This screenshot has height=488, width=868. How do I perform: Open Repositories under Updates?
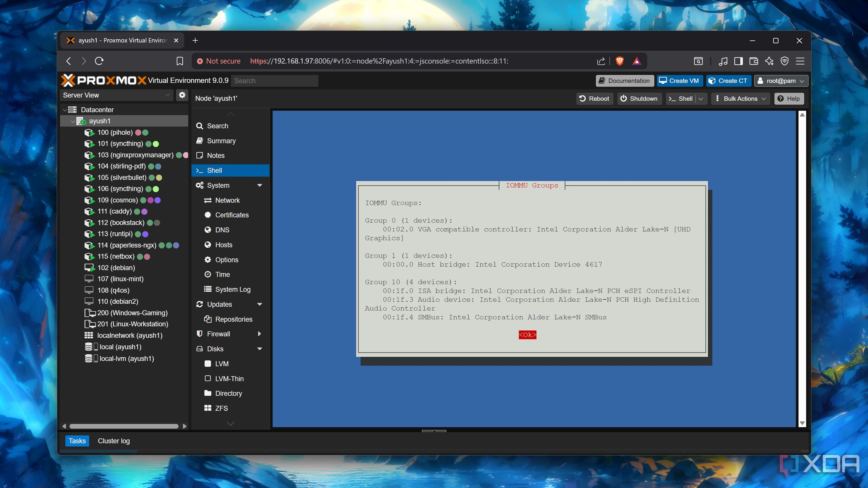(233, 319)
